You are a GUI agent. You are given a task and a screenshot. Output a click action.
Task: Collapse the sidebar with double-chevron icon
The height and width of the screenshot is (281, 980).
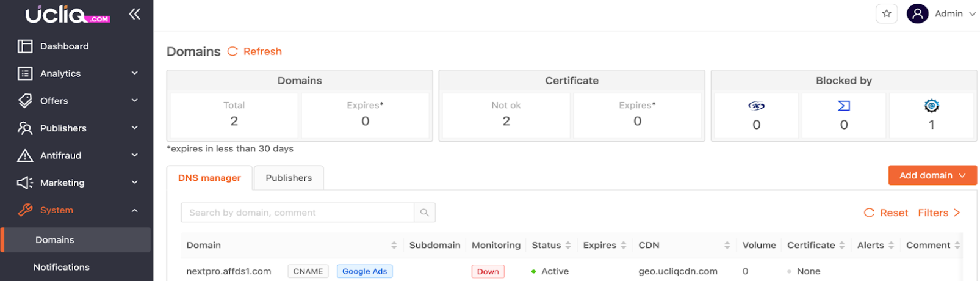(134, 14)
